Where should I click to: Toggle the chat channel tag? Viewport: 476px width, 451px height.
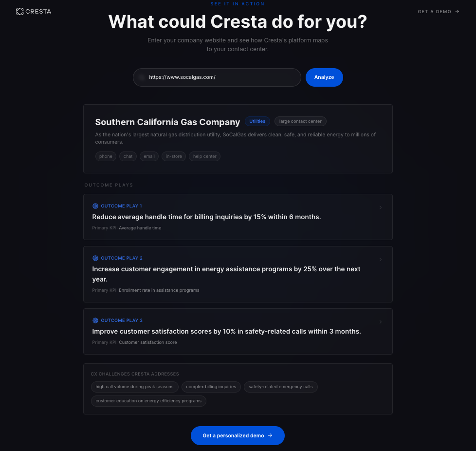click(x=128, y=156)
